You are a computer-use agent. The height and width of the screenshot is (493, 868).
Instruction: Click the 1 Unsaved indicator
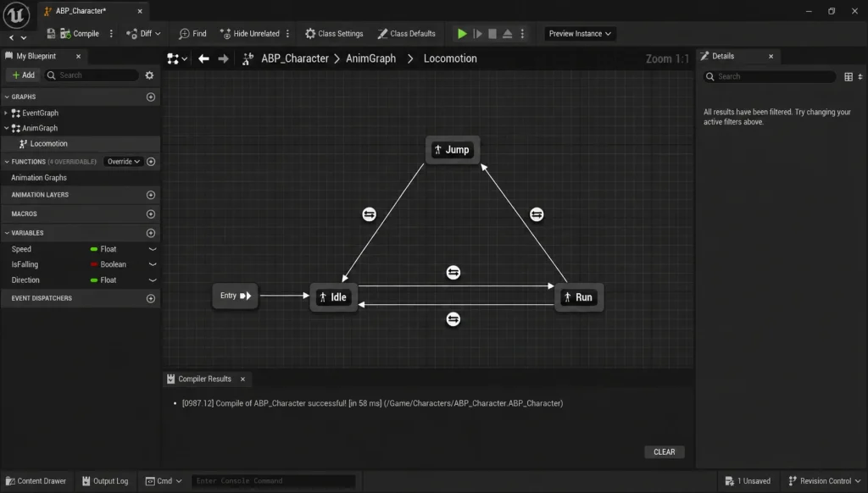click(748, 481)
